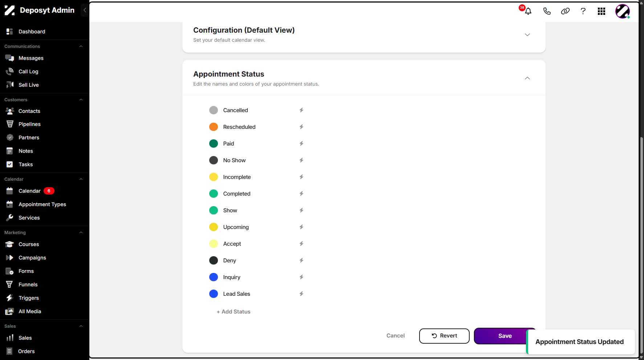Click the + Add Status link

pyautogui.click(x=234, y=312)
